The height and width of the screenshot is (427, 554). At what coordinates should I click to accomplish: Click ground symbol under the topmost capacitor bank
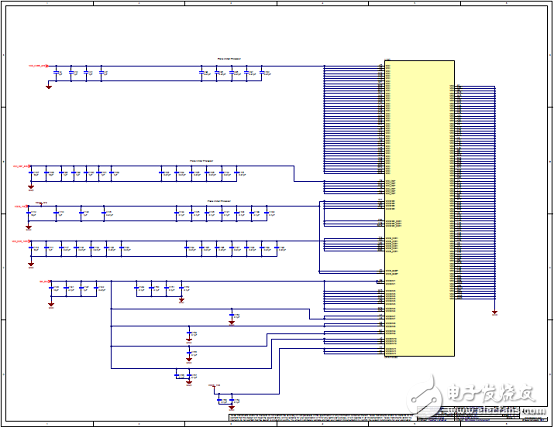click(x=49, y=86)
